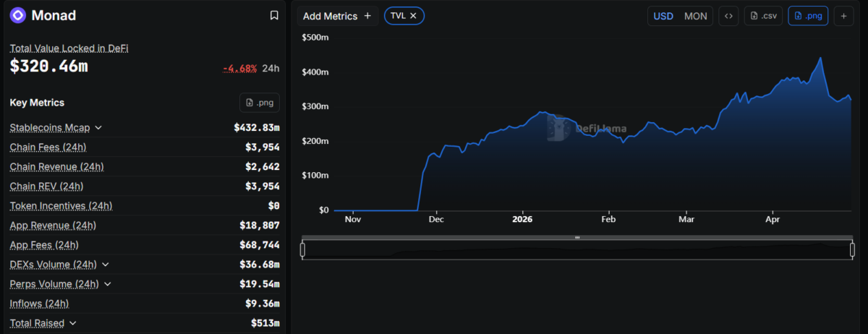This screenshot has width=868, height=334.
Task: Click the right handle of the range slider
Action: click(x=853, y=249)
